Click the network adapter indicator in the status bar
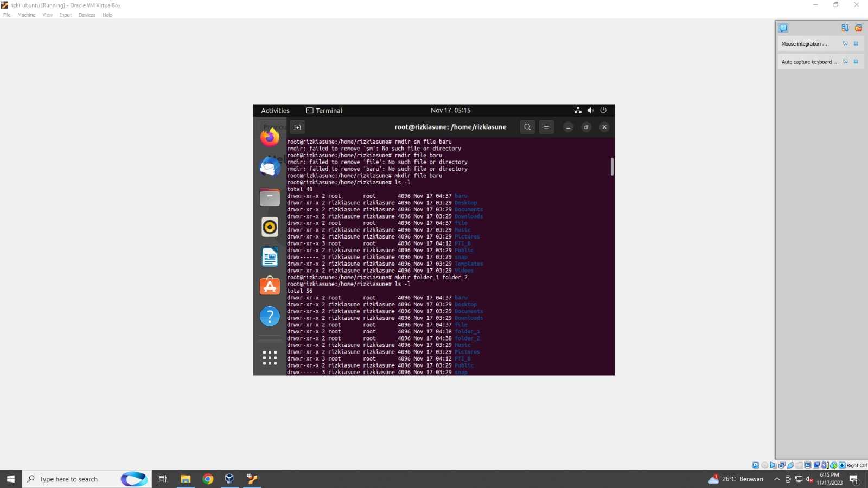 (x=782, y=465)
